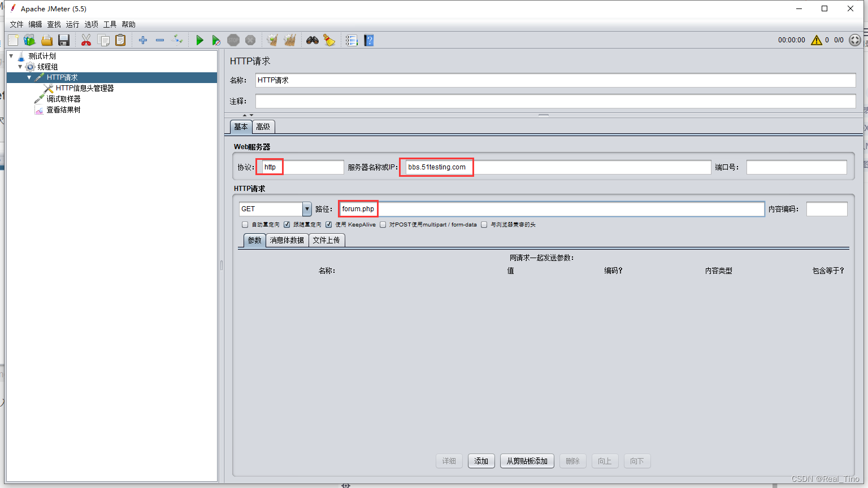The height and width of the screenshot is (488, 868).
Task: Click the grey Shutdown X icon
Action: click(x=250, y=40)
